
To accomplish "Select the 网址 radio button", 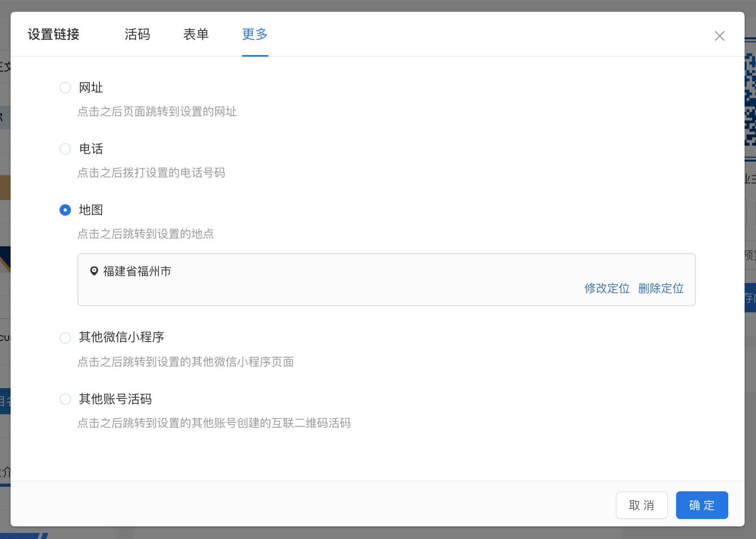I will [x=65, y=88].
